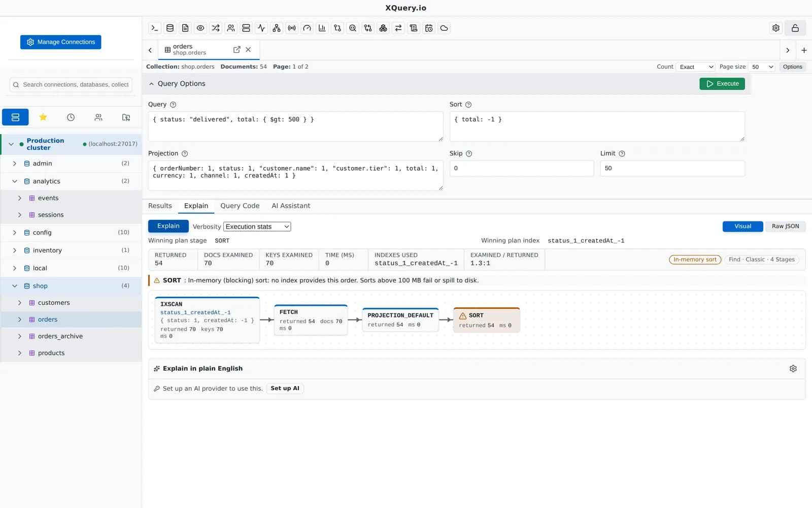The height and width of the screenshot is (508, 812).
Task: Open the shell terminal icon in toolbar
Action: [x=155, y=28]
